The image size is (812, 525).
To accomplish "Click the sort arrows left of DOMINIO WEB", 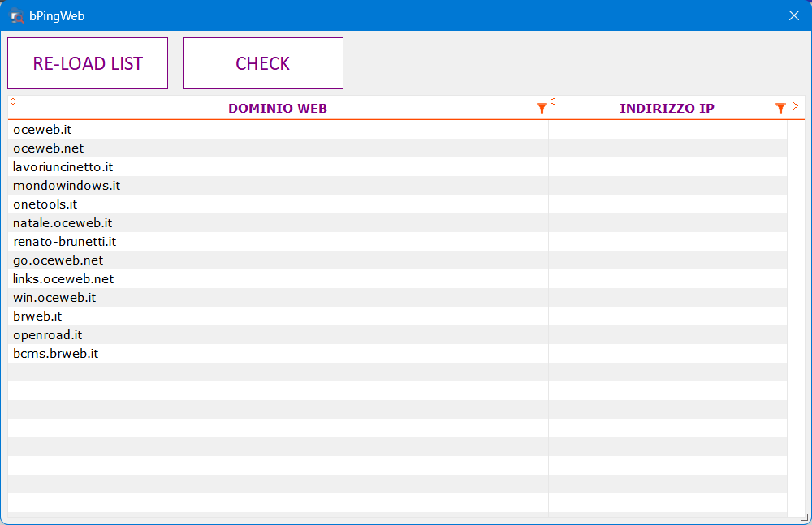I will (13, 102).
